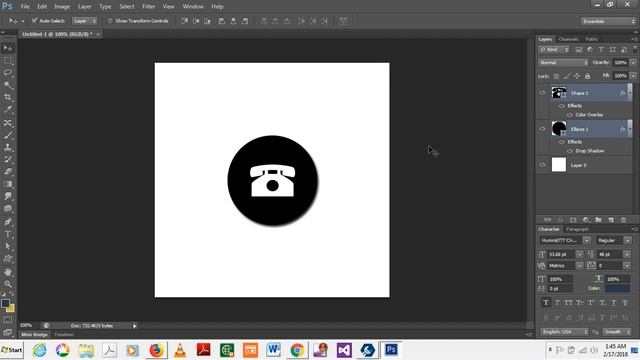Click the link layers icon
Image resolution: width=640 pixels, height=360 pixels.
pos(547,220)
